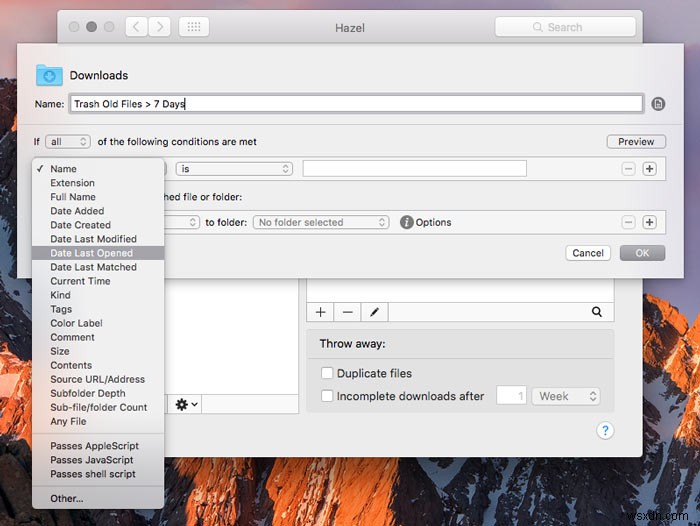Open the help question mark button
This screenshot has height=526, width=700.
click(x=605, y=431)
